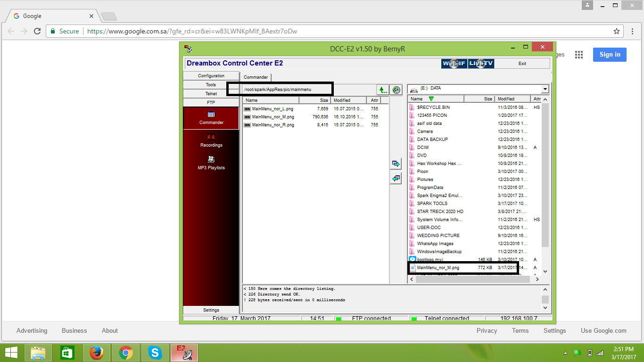This screenshot has height=362, width=644.
Task: Open the Settings section at bottom
Action: [x=211, y=310]
